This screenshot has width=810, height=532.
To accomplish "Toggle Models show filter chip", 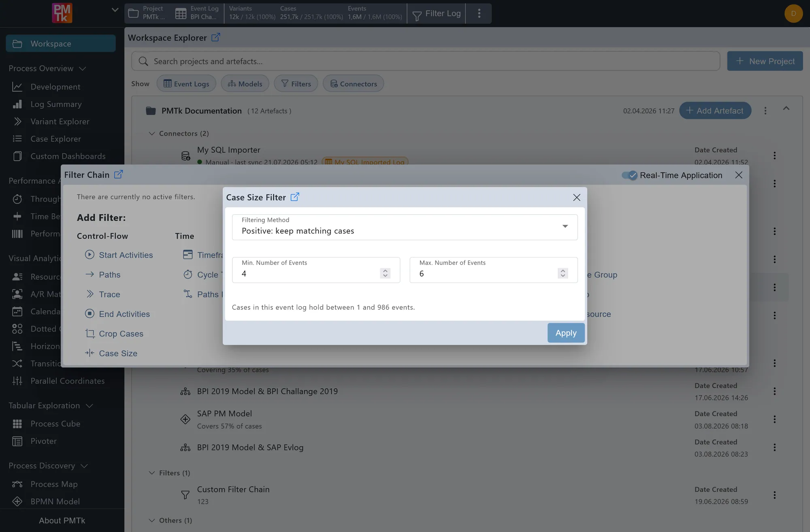I will [245, 83].
